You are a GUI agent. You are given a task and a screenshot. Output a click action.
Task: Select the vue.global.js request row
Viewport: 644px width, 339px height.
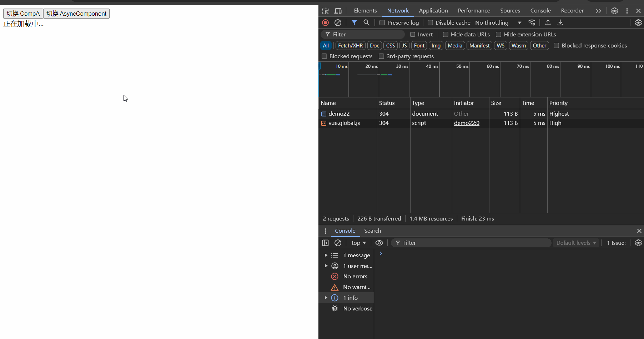click(x=481, y=123)
